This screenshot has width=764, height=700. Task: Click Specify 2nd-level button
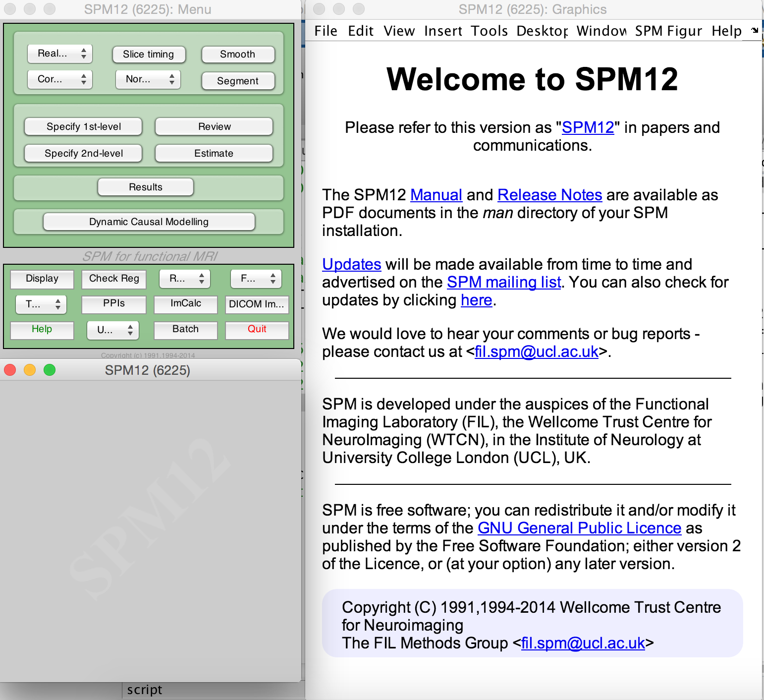tap(83, 153)
